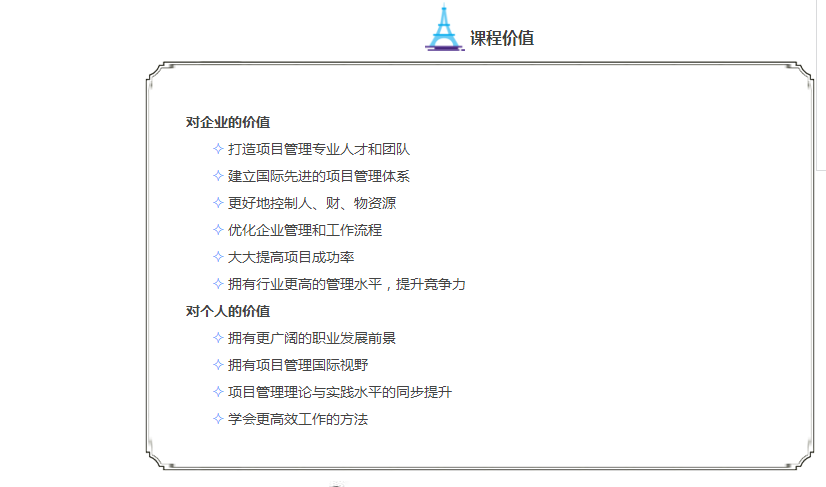826x487 pixels.
Task: Click the star bullet before 打造项目管理专业人才和团队
Action: coord(218,149)
